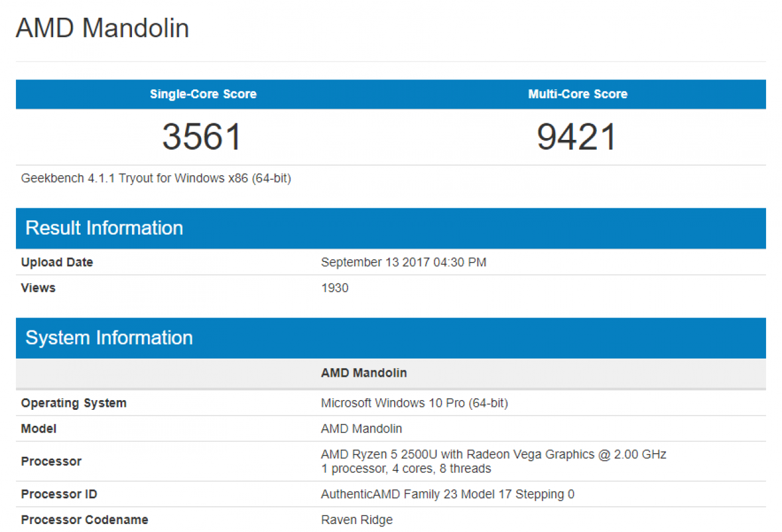Click the bold AMD Mandolin column heading

(x=364, y=373)
